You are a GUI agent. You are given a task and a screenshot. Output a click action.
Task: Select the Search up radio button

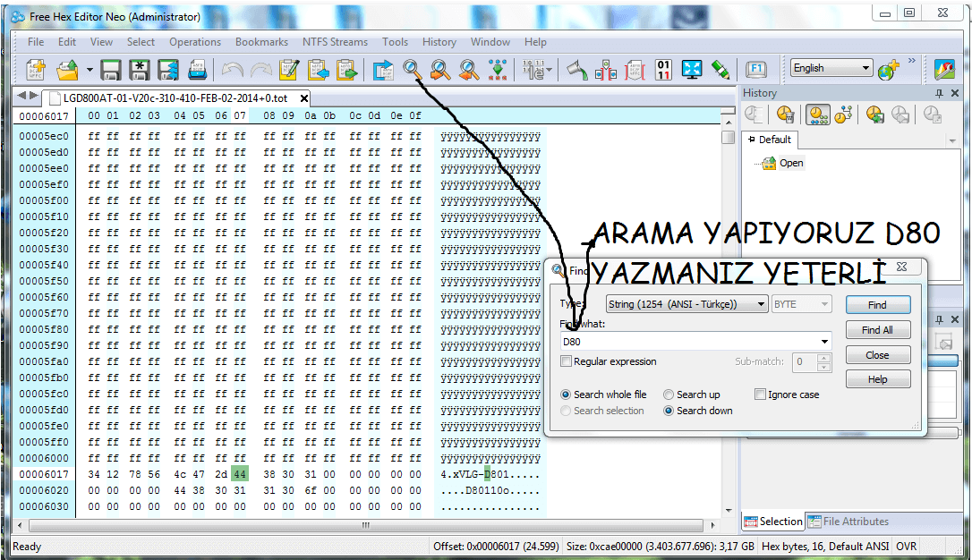(x=669, y=395)
